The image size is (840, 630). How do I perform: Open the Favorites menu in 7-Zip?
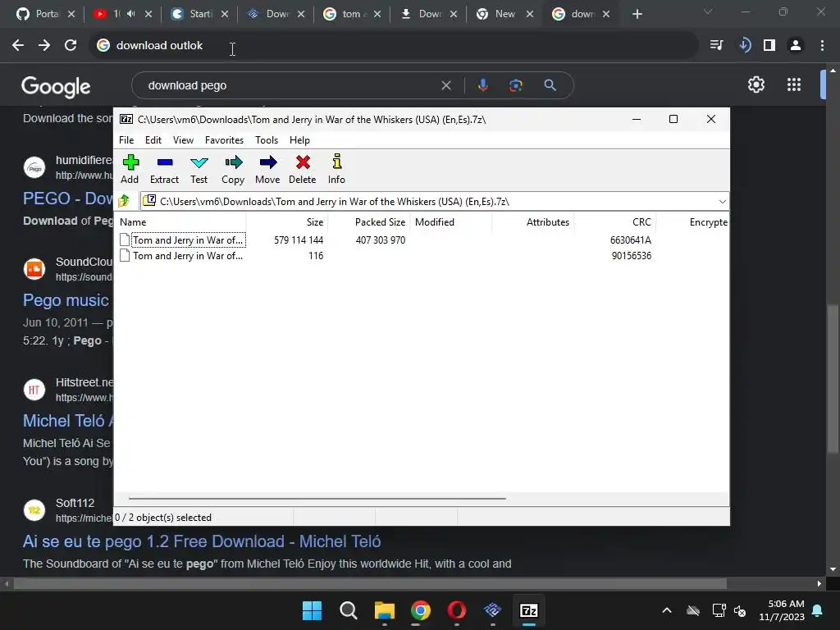point(224,139)
